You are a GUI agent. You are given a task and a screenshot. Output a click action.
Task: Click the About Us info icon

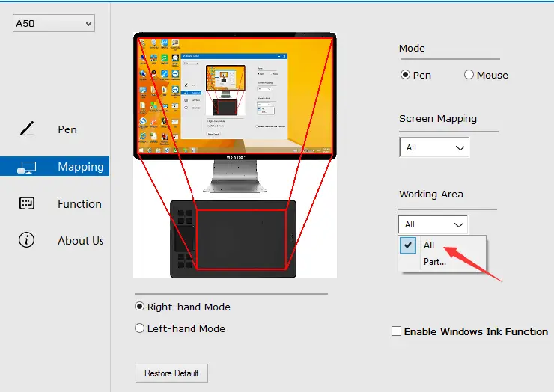[x=26, y=240]
